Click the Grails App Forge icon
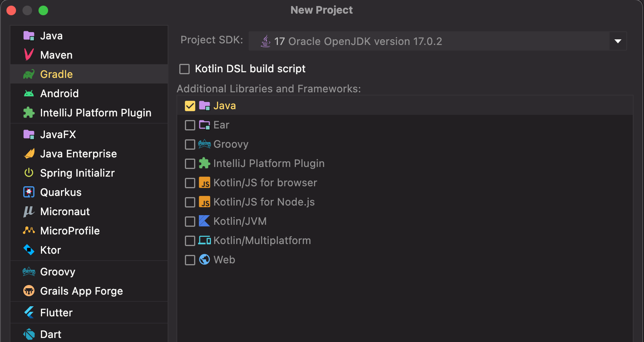 (29, 291)
